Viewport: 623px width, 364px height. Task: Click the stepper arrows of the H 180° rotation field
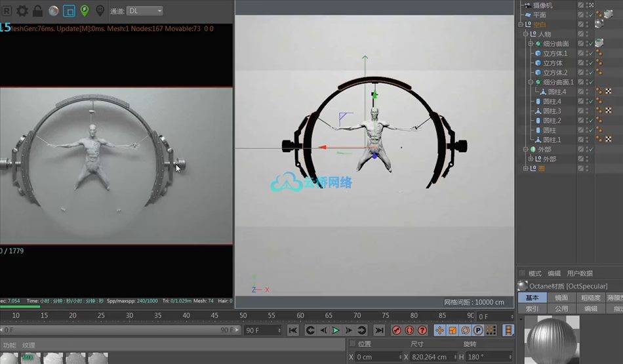511,357
